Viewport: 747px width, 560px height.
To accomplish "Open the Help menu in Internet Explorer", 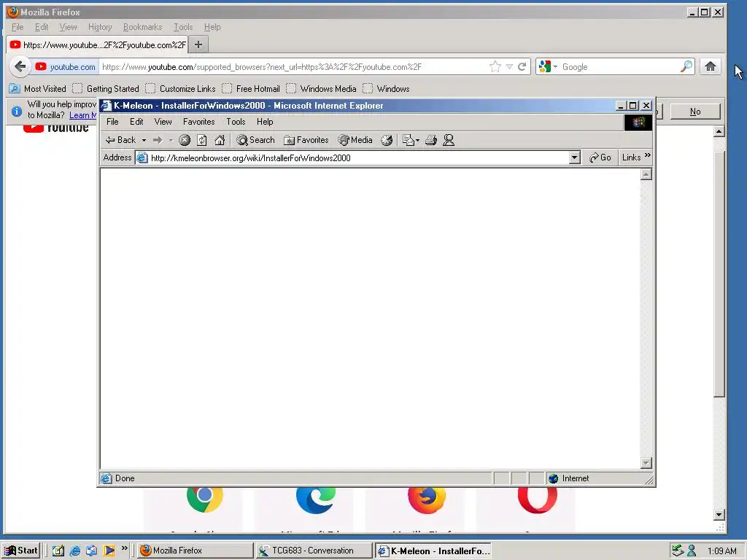I will 264,122.
